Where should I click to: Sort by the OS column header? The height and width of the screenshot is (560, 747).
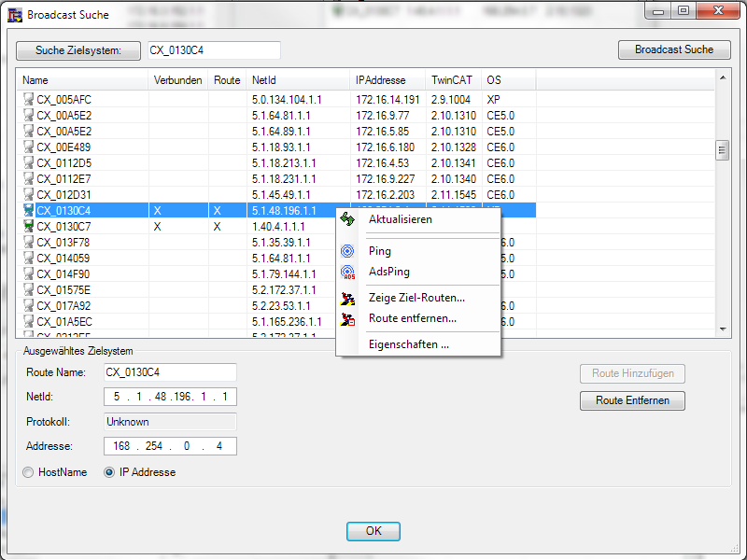click(508, 80)
